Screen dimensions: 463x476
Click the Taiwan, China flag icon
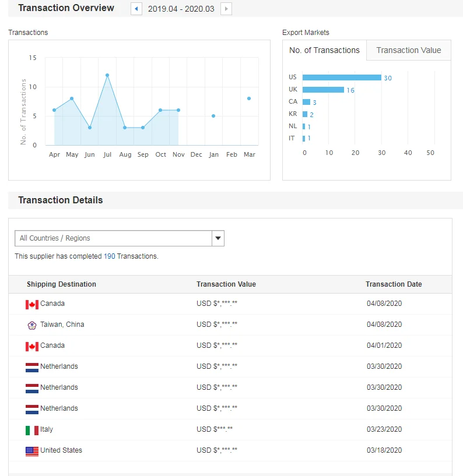pos(32,325)
